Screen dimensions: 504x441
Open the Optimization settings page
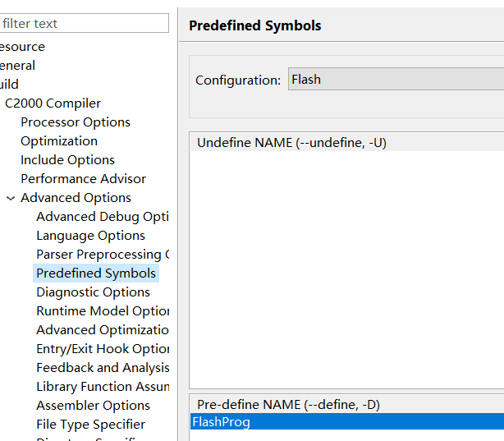[x=59, y=141]
